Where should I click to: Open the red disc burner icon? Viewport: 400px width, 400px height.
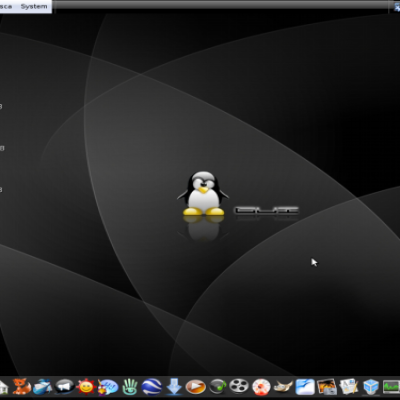point(261,387)
